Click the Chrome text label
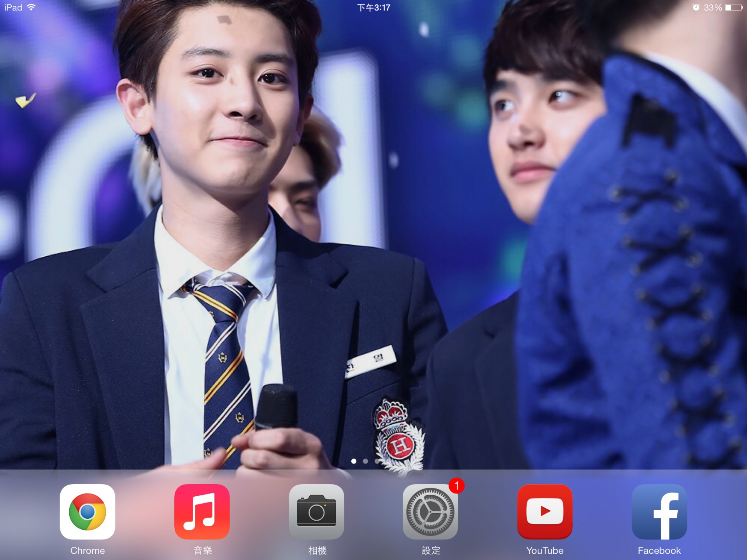The height and width of the screenshot is (560, 747). (x=88, y=551)
